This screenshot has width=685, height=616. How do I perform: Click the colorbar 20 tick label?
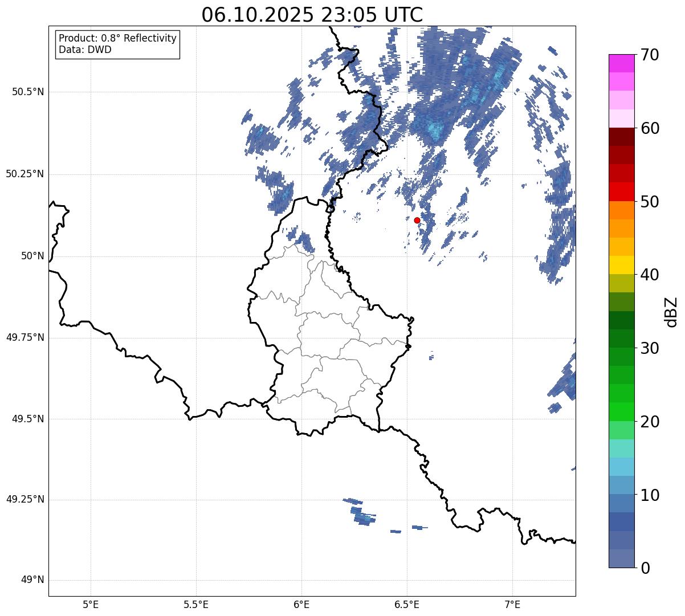[x=650, y=422]
